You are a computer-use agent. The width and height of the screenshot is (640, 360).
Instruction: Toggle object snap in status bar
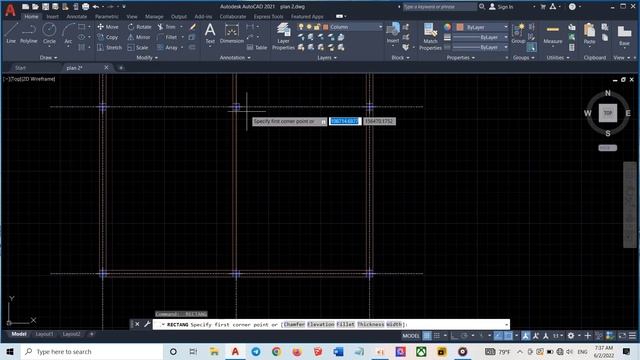point(508,336)
